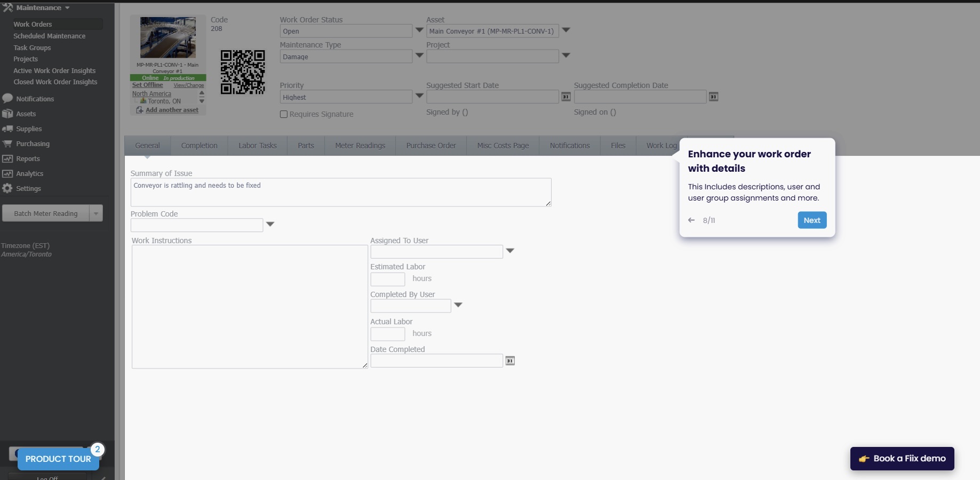Expand the Priority dropdown arrow

pyautogui.click(x=419, y=97)
